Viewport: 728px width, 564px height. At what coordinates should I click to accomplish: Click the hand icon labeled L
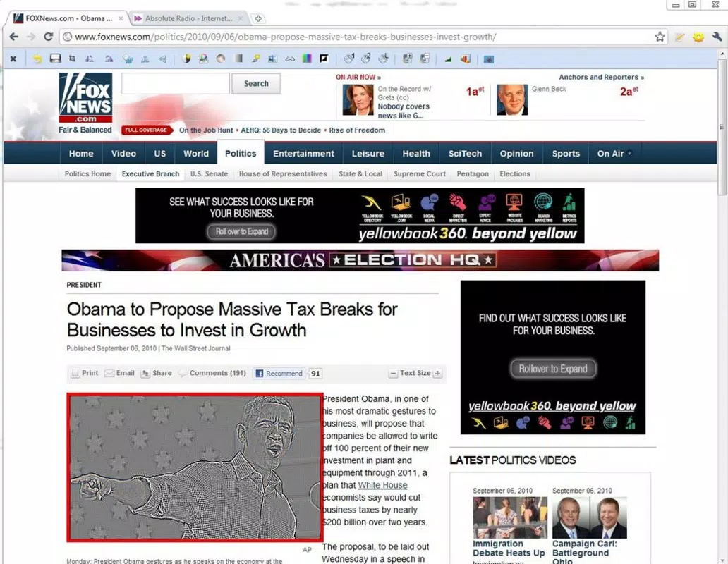click(384, 59)
